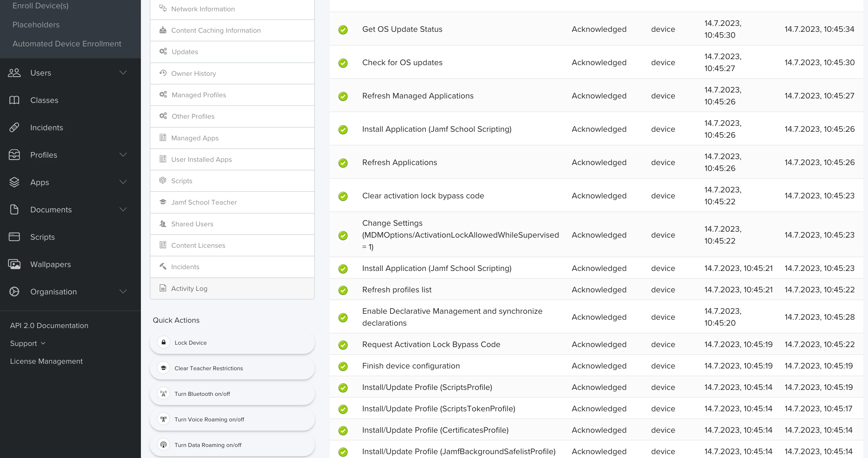Click the Users sidebar icon

[x=14, y=73]
